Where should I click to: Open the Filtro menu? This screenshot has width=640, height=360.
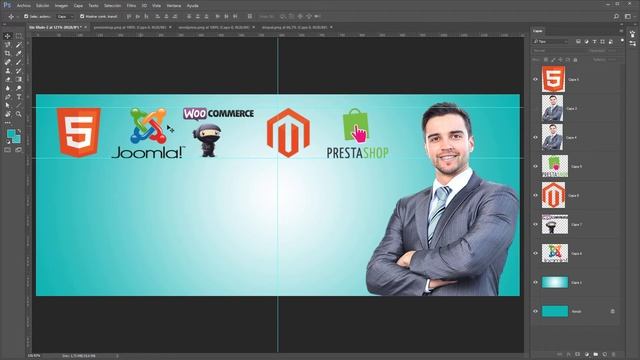(131, 6)
